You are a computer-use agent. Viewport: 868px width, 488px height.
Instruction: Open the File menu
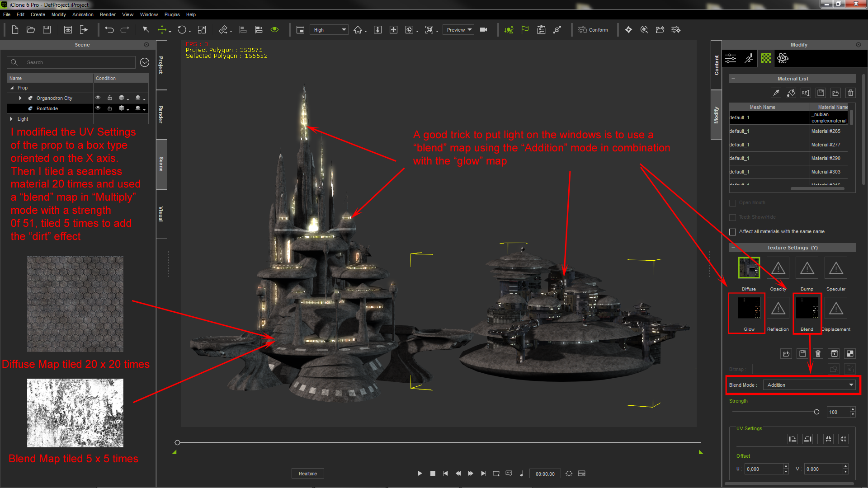click(7, 14)
